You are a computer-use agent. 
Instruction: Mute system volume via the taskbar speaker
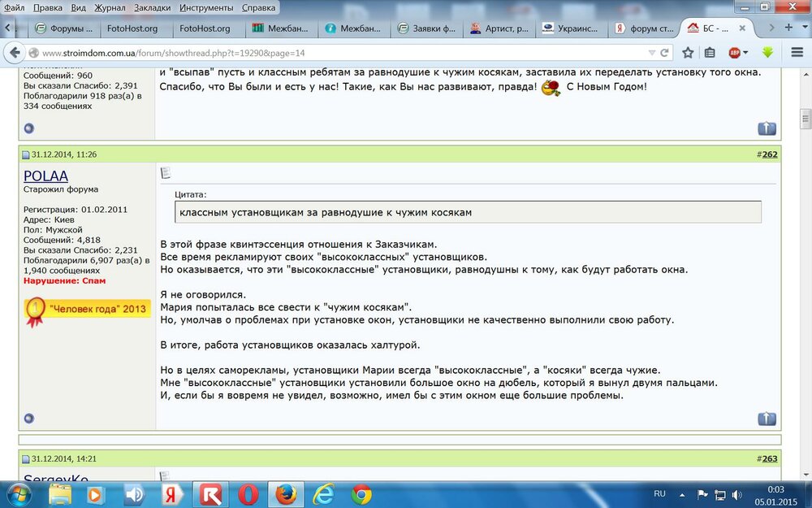[x=736, y=493]
